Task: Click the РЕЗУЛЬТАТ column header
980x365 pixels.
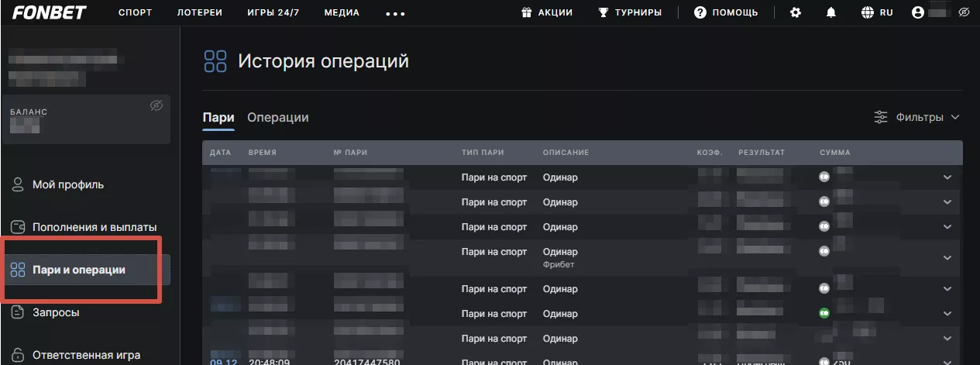Action: (762, 152)
